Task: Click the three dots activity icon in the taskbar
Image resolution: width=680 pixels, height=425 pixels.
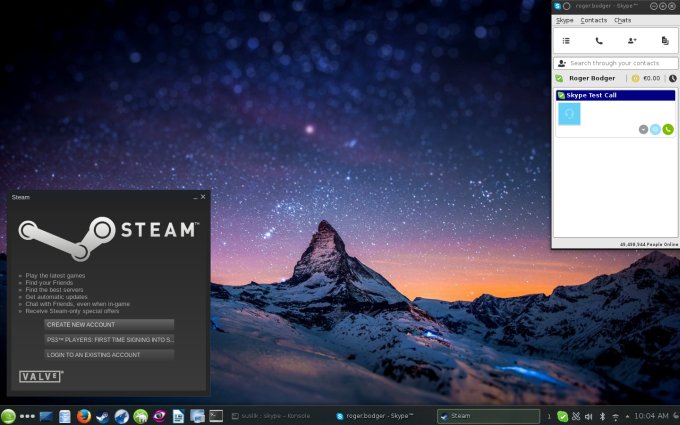Action: pos(27,416)
